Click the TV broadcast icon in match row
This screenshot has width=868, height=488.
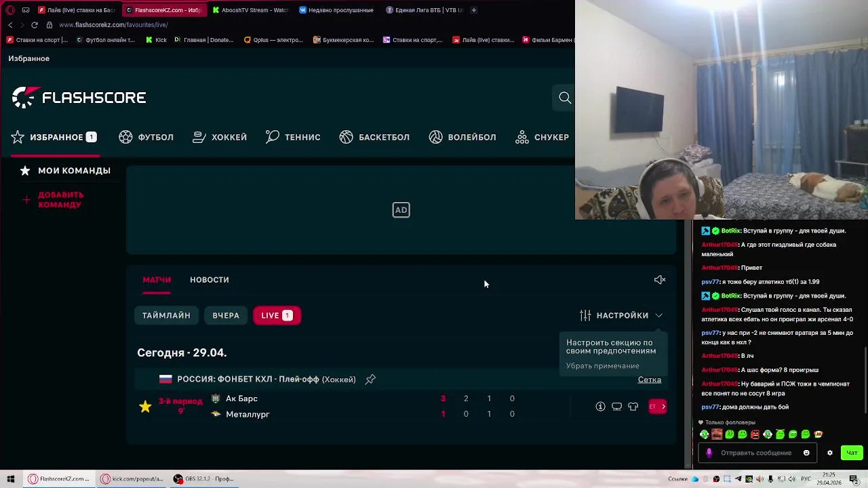pos(616,407)
